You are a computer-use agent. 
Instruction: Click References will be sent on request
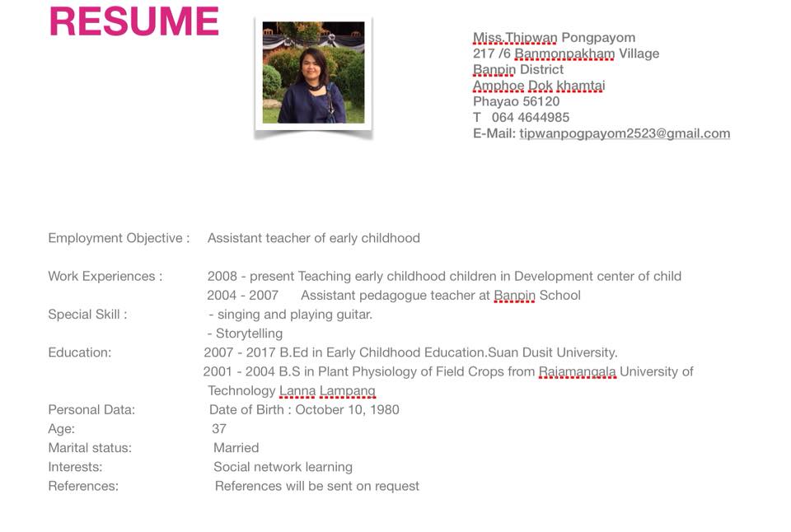[316, 486]
